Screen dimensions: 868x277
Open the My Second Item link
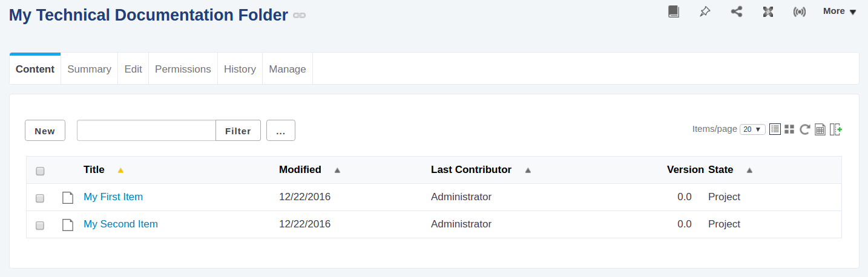pos(120,224)
